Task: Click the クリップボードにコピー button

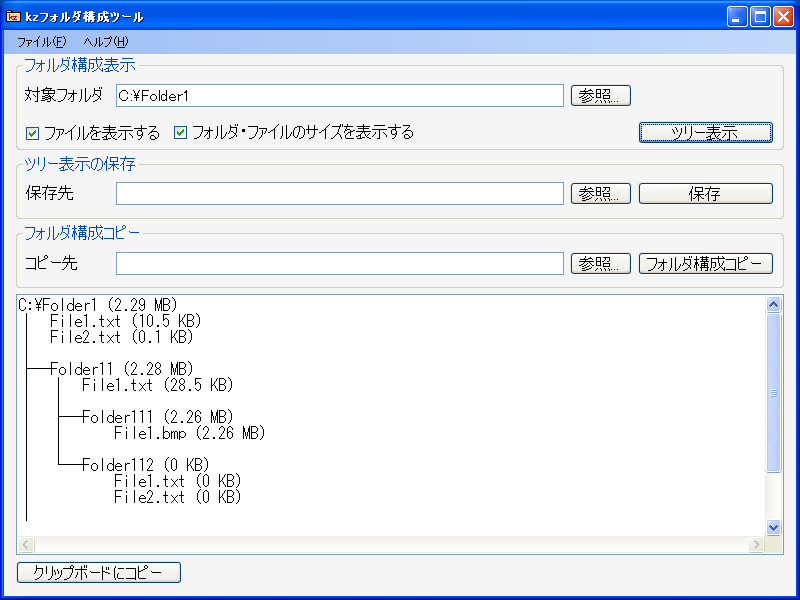Action: (98, 572)
